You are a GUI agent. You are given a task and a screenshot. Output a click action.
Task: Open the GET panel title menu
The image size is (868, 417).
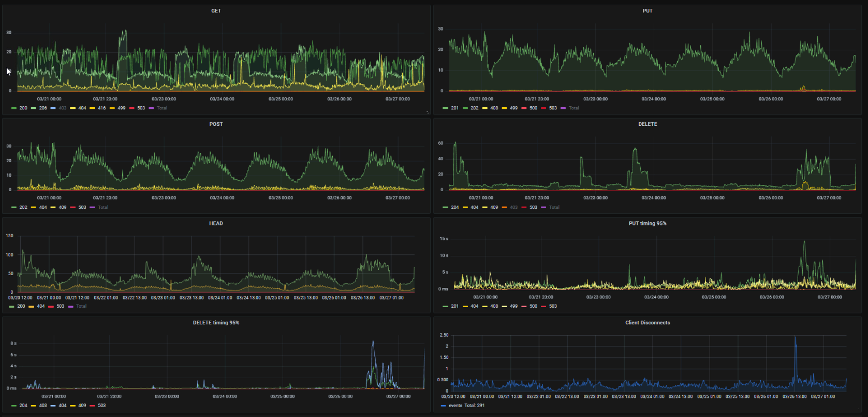tap(216, 11)
